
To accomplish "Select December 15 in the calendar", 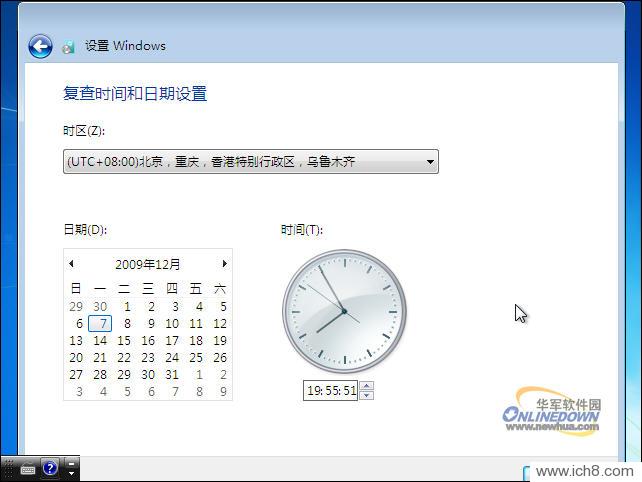I will click(x=124, y=341).
